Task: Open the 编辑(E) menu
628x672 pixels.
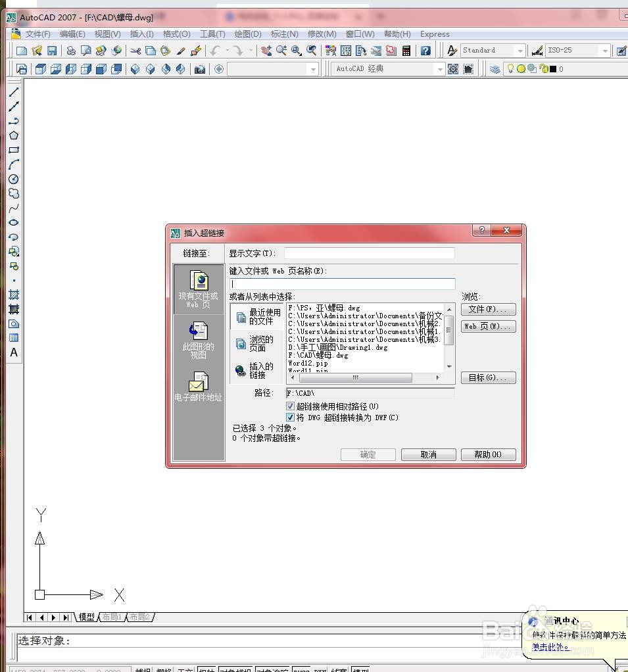Action: click(72, 34)
